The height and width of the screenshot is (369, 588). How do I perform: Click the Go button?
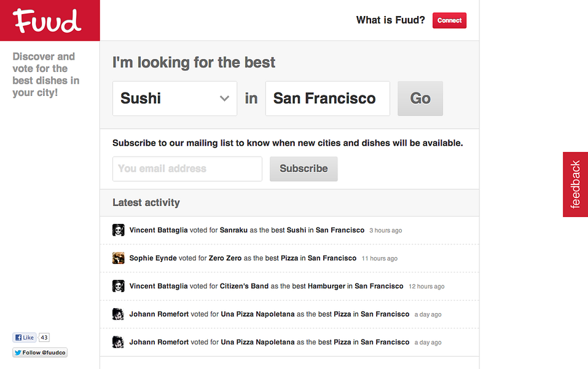[420, 98]
